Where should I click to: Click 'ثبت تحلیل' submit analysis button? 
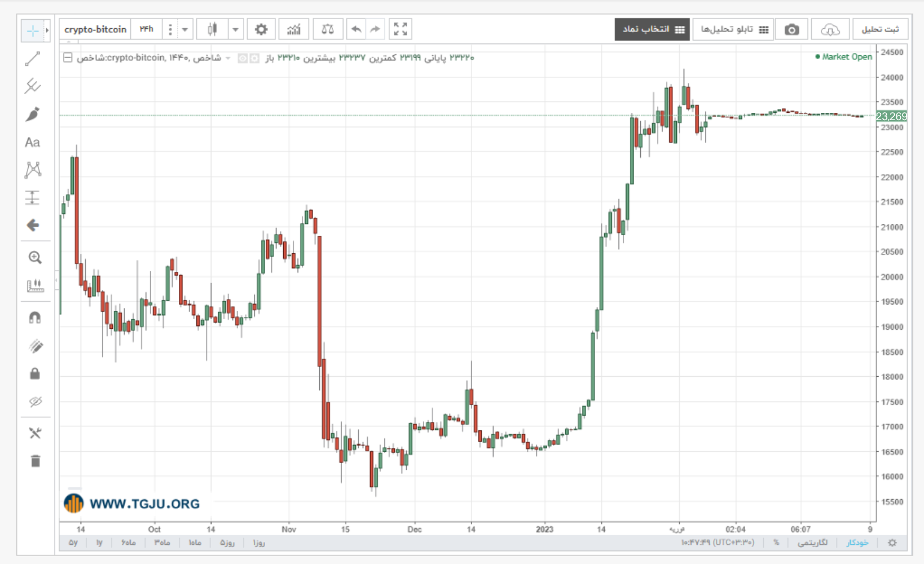point(880,29)
